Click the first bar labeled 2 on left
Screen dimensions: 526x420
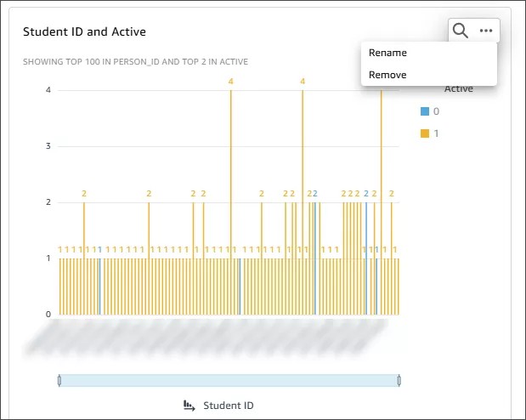(84, 255)
